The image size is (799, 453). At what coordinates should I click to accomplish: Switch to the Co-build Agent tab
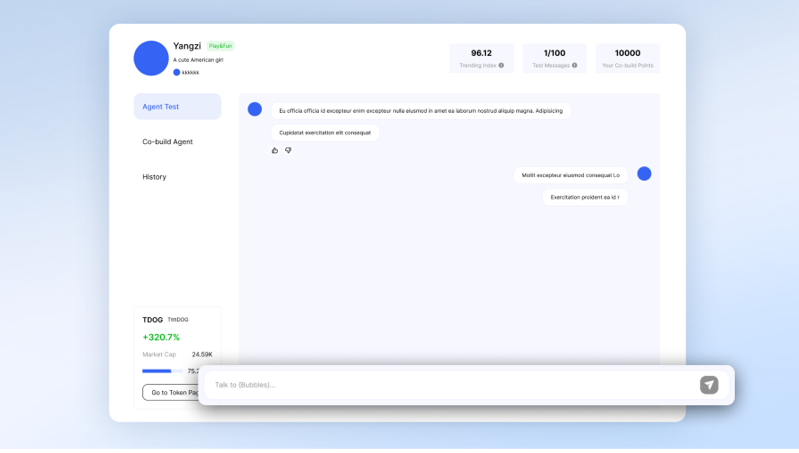(x=168, y=142)
